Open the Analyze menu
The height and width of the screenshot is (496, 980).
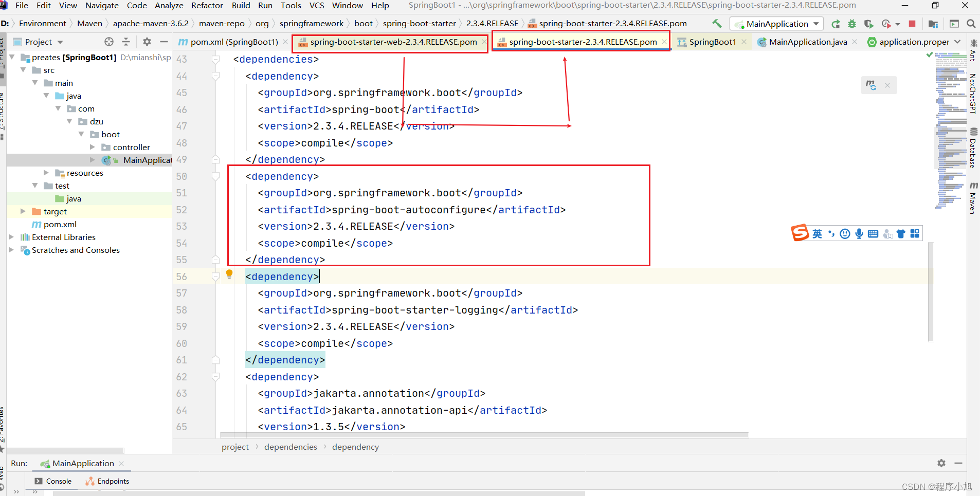(169, 6)
